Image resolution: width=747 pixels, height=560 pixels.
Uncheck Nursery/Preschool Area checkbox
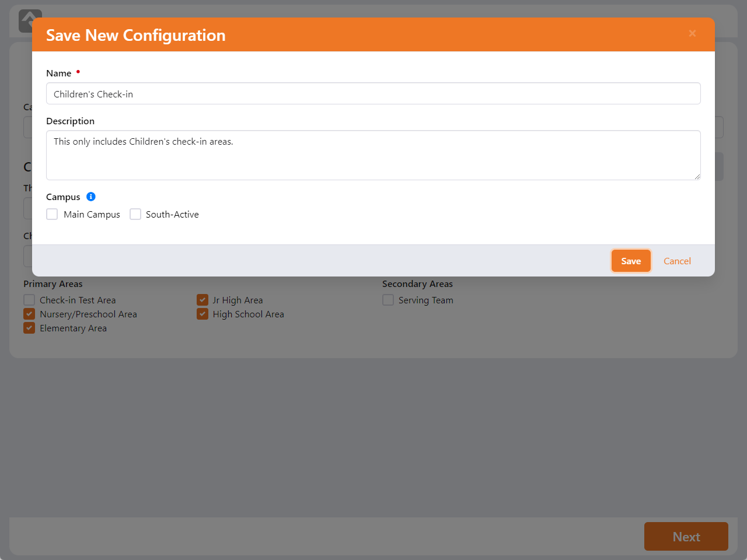point(29,314)
